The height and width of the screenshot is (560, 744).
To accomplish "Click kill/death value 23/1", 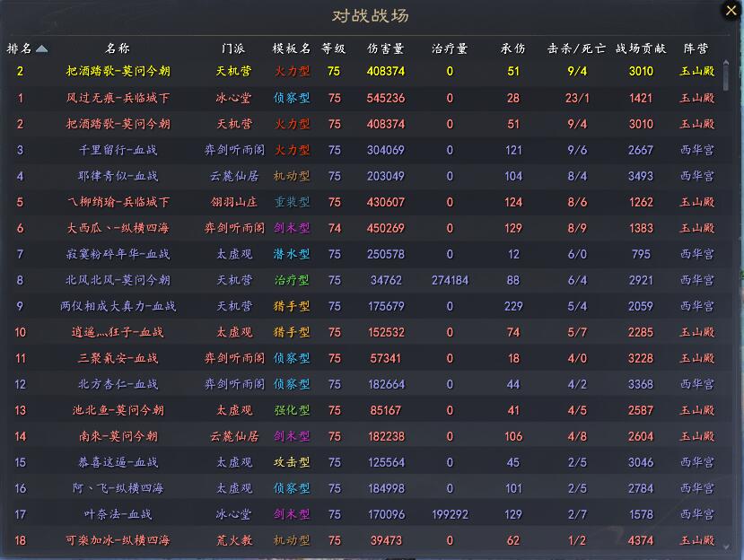I will [577, 98].
